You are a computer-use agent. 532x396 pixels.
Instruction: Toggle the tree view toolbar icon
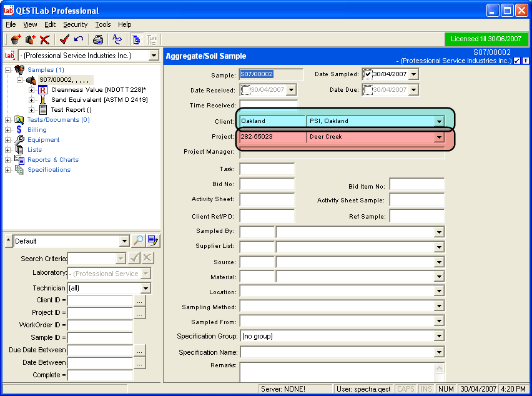(137, 39)
